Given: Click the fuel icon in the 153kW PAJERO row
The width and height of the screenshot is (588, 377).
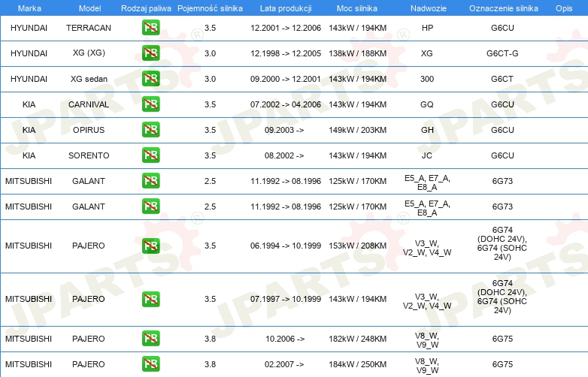Looking at the screenshot, I should click(150, 246).
